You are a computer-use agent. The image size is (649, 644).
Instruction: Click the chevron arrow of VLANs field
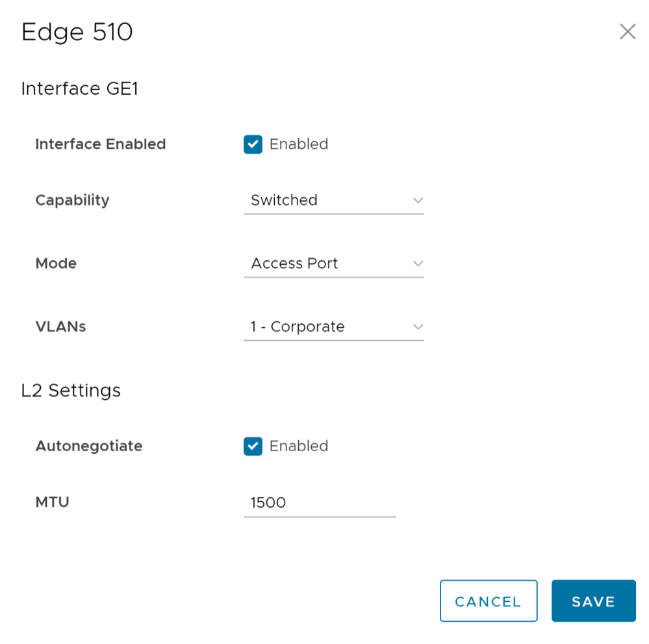418,327
